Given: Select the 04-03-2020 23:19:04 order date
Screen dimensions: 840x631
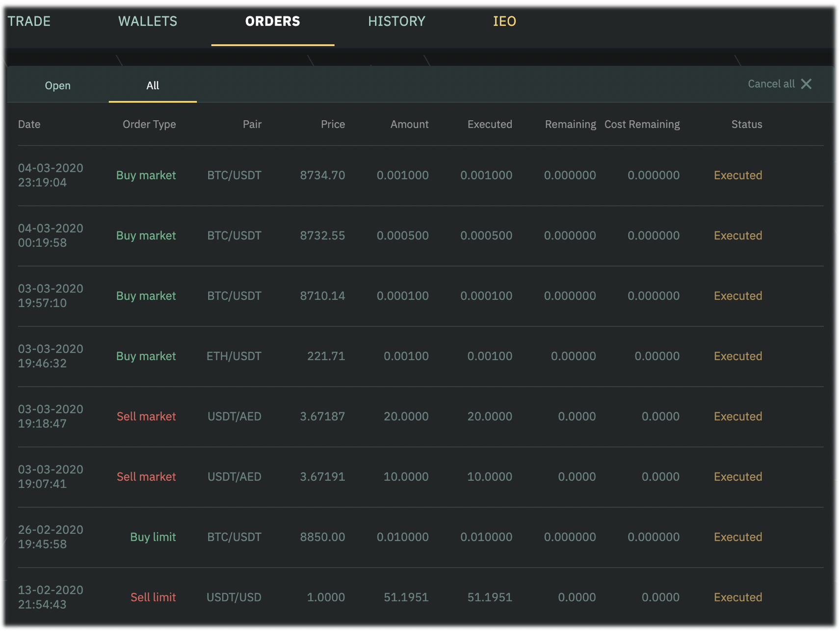Looking at the screenshot, I should click(x=51, y=175).
